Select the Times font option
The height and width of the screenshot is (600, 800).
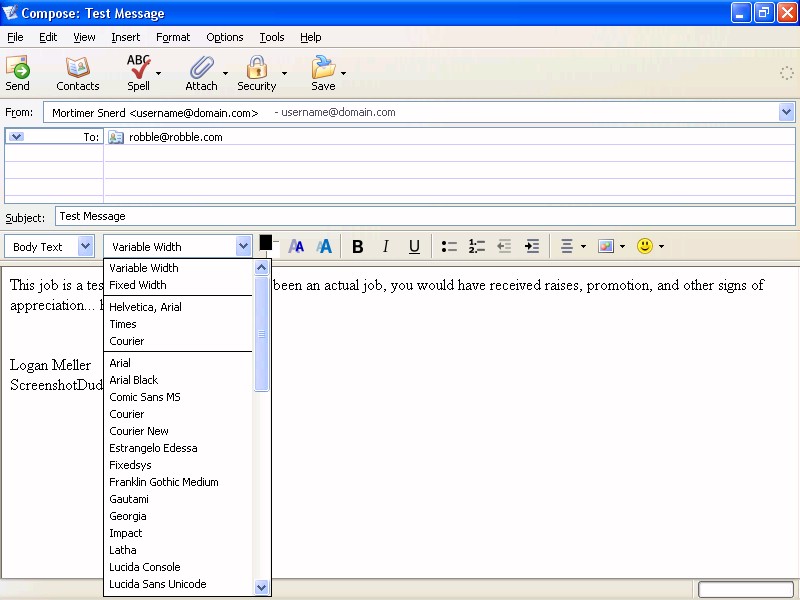(x=178, y=324)
